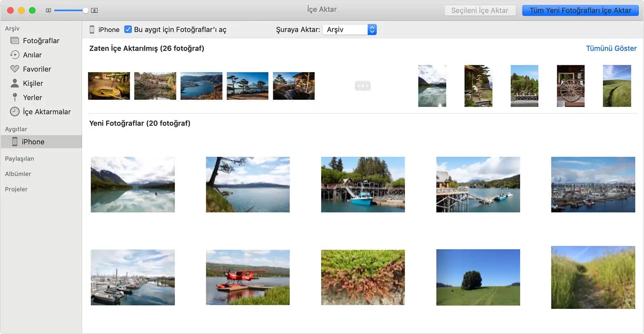The height and width of the screenshot is (334, 644).
Task: Expand the Albümler sidebar section
Action: (x=18, y=174)
